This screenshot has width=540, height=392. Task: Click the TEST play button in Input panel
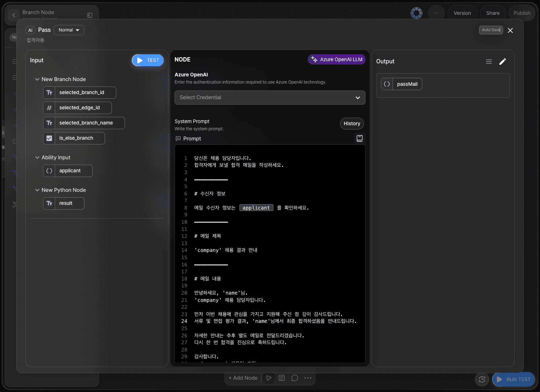[148, 60]
